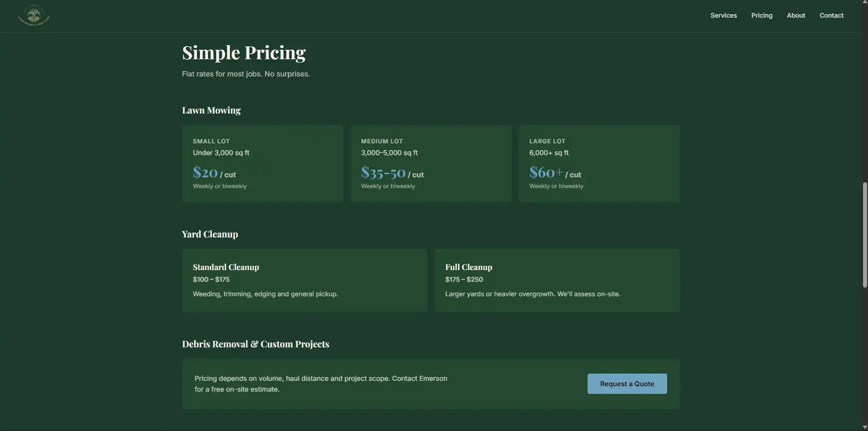Click the Yard Cleanup section heading
This screenshot has height=431, width=868.
pos(210,234)
